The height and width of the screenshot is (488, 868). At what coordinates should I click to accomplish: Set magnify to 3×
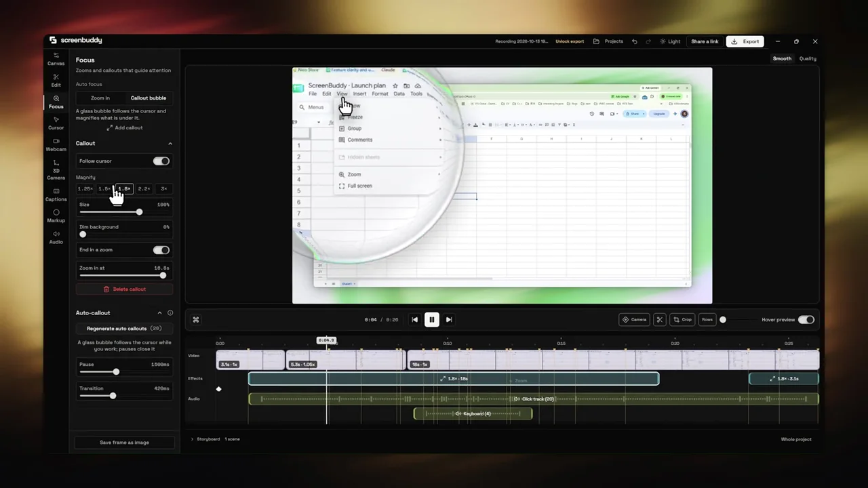[x=163, y=189]
